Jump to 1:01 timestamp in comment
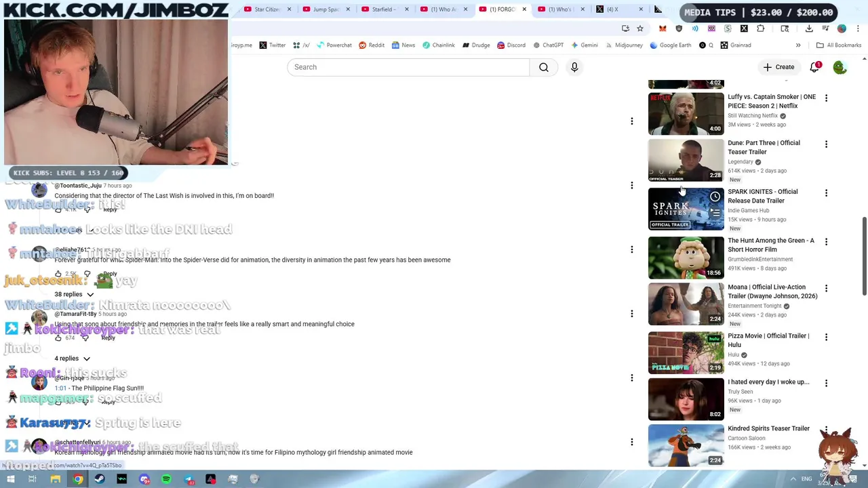Viewport: 868px width, 488px height. (x=60, y=388)
